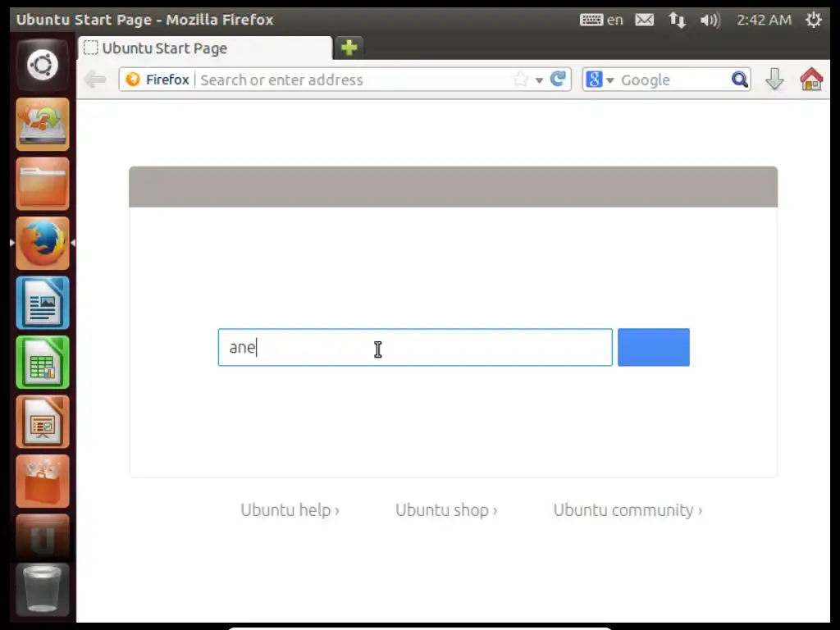Open LibreOffice Calc from the dock

click(43, 362)
